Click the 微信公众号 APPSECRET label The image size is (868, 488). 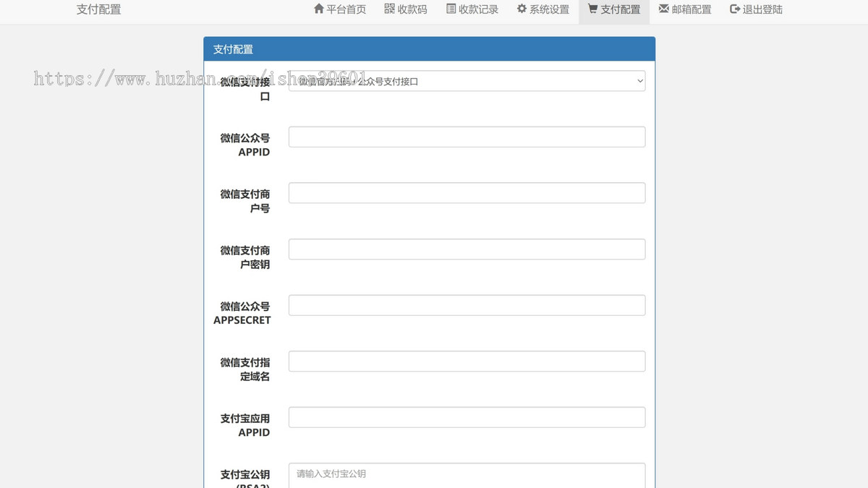[242, 313]
